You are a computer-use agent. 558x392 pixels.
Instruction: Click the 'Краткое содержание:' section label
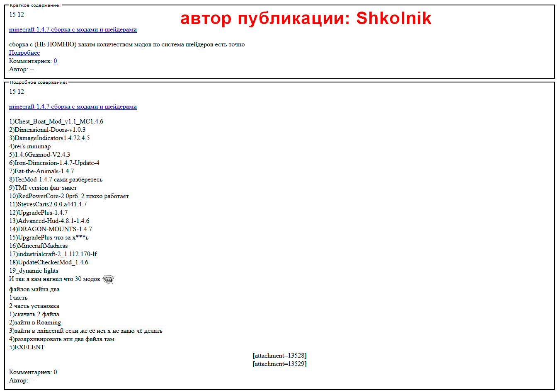coord(35,5)
